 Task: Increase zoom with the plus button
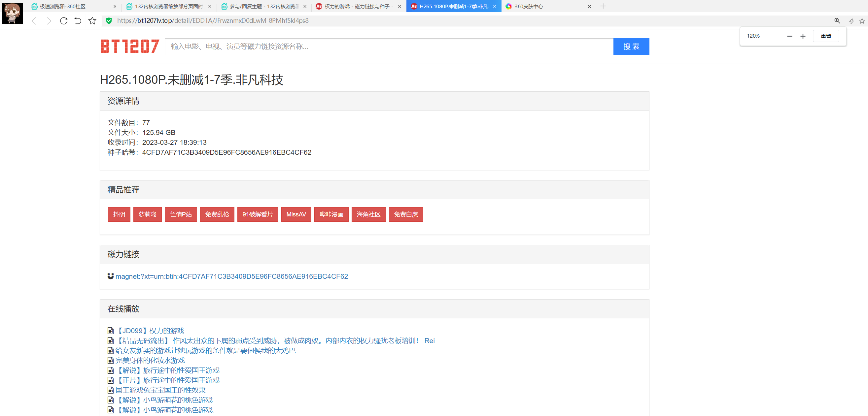point(803,36)
